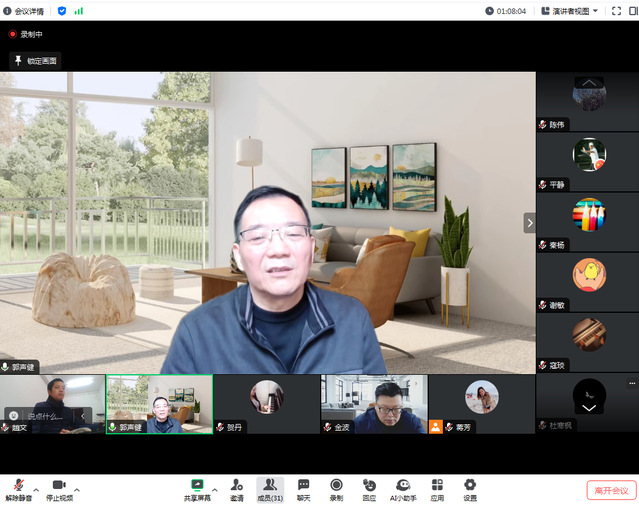Collapse the right participant panel arrow
This screenshot has width=639, height=506.
(529, 223)
